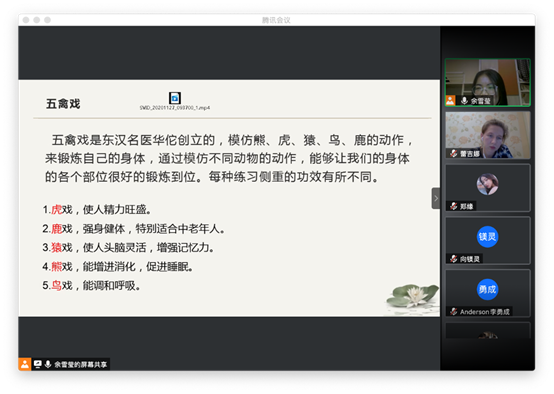Viewport: 554px width, 394px height.
Task: Click the lotus flower image on slide
Action: click(x=412, y=297)
